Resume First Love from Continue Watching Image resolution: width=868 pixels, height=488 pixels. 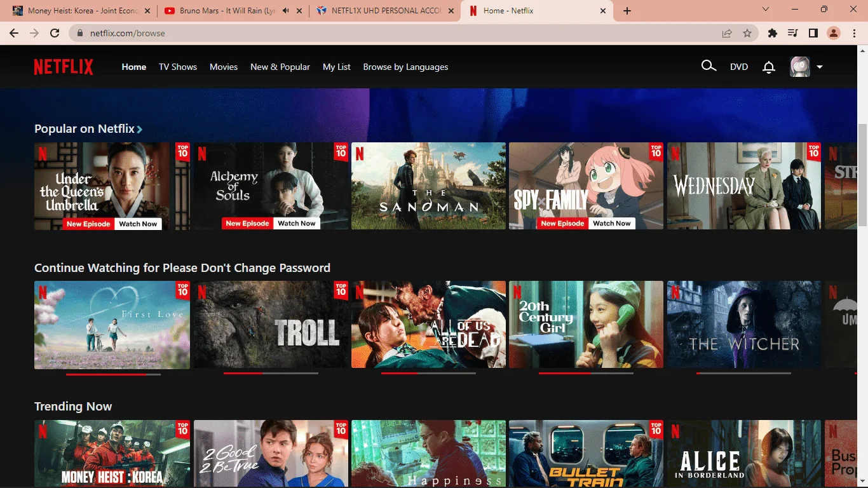point(112,325)
